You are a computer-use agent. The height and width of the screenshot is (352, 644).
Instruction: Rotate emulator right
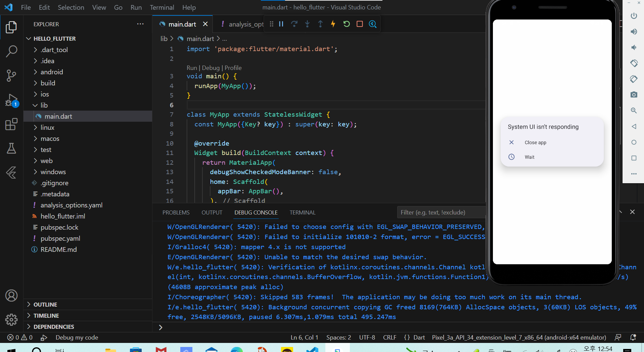634,79
